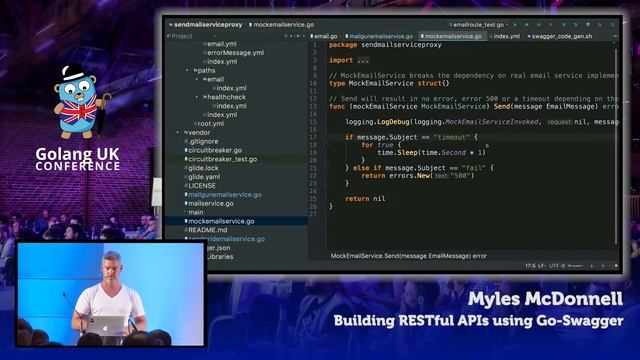Select glide.lock in the project tree
This screenshot has height=360, width=640.
(201, 168)
